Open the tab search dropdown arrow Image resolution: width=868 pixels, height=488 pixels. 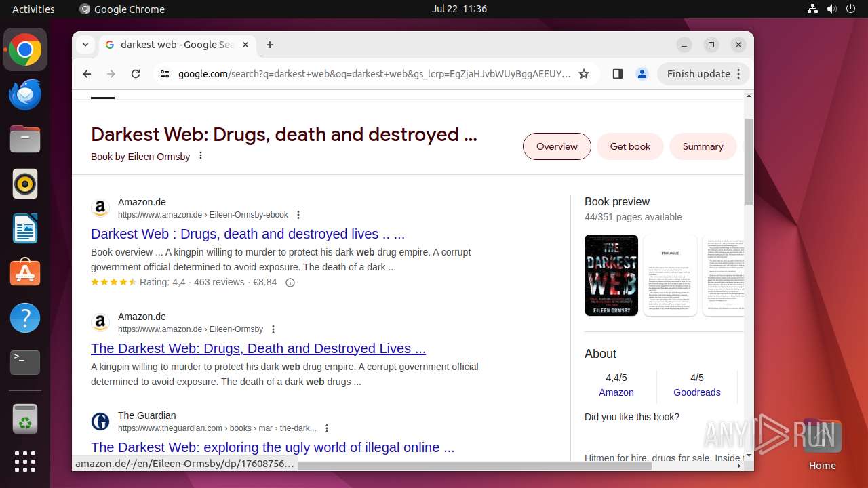coord(85,45)
